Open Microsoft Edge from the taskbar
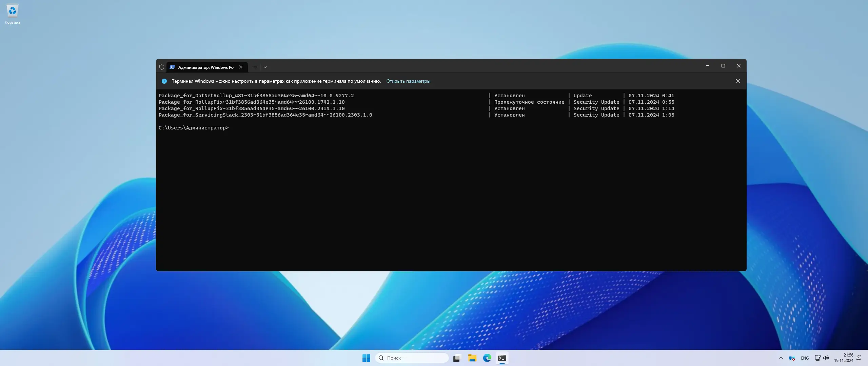This screenshot has width=868, height=366. click(487, 358)
